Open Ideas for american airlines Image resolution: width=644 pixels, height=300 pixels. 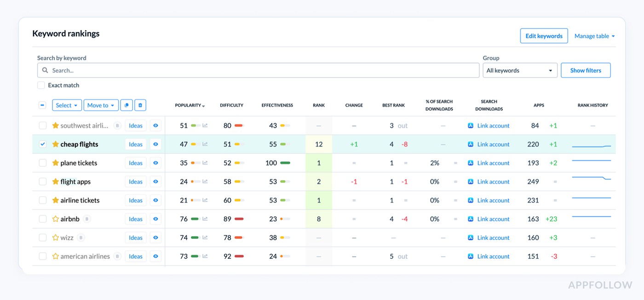pos(136,256)
